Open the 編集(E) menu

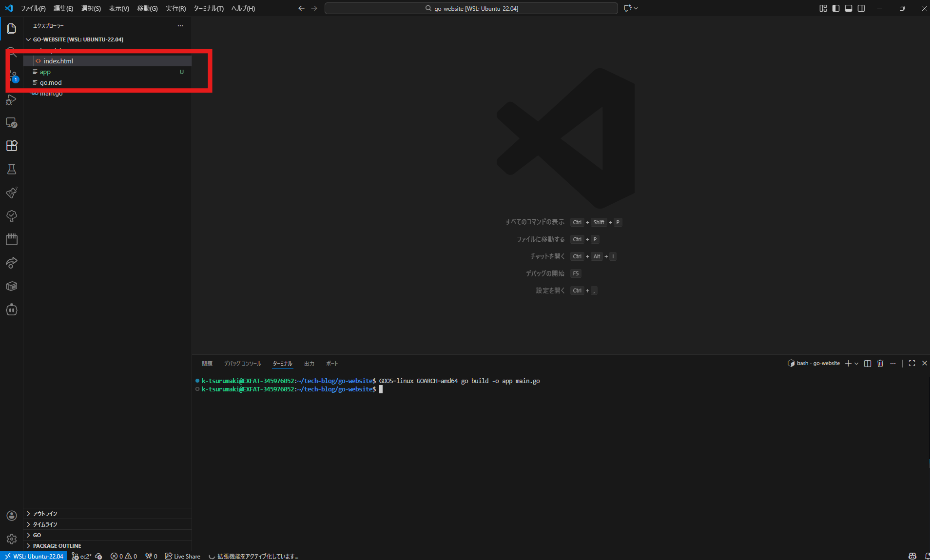[x=63, y=8]
